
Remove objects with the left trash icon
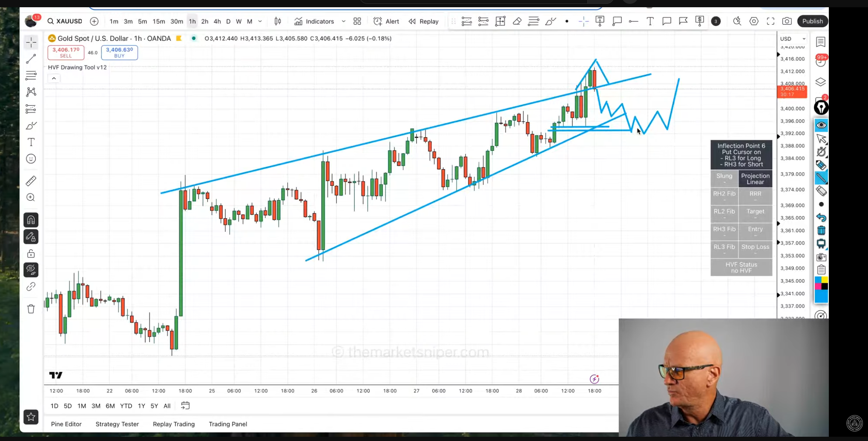(31, 309)
